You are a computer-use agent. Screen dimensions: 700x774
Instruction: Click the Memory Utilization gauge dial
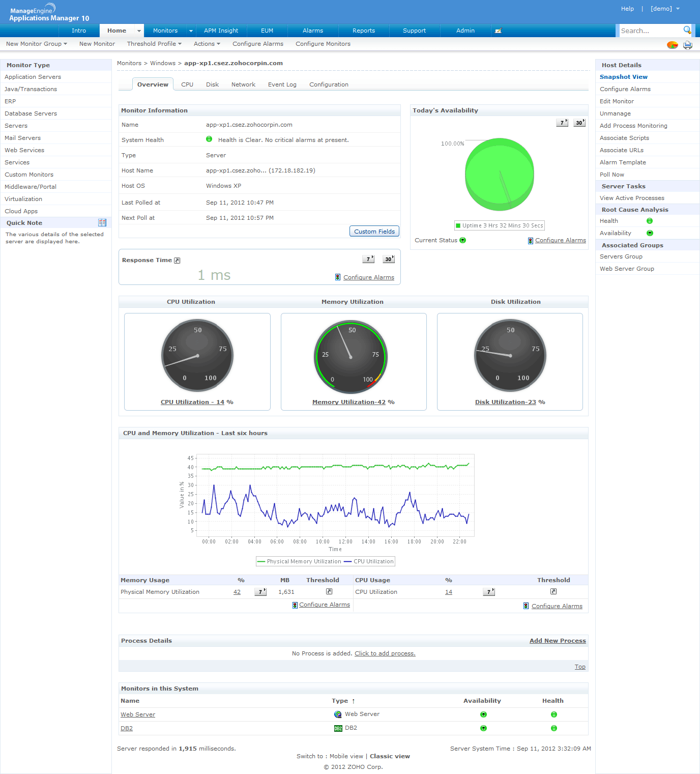coord(351,357)
